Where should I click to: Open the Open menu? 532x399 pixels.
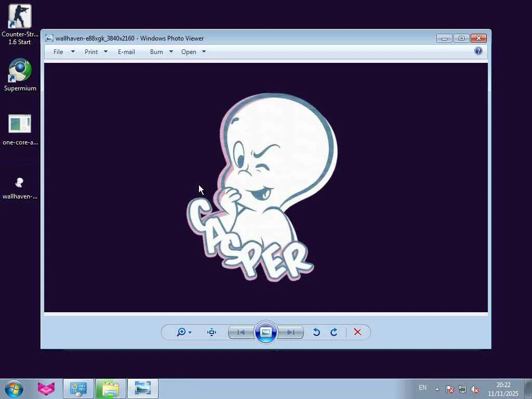189,52
